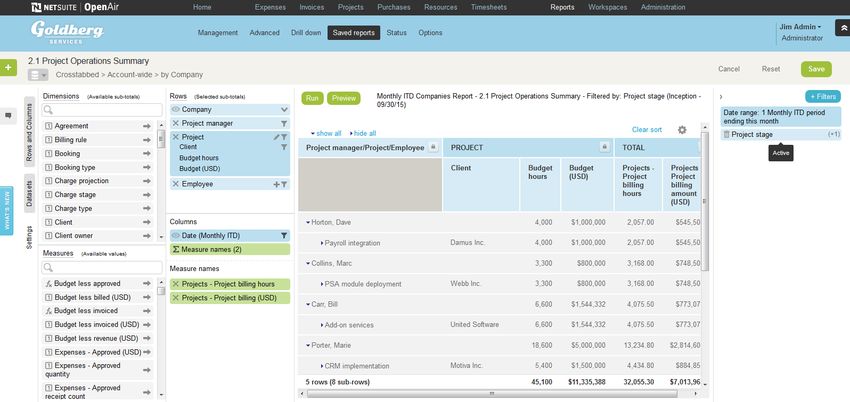The width and height of the screenshot is (850, 402).
Task: Open the Drill down tab
Action: 306,33
